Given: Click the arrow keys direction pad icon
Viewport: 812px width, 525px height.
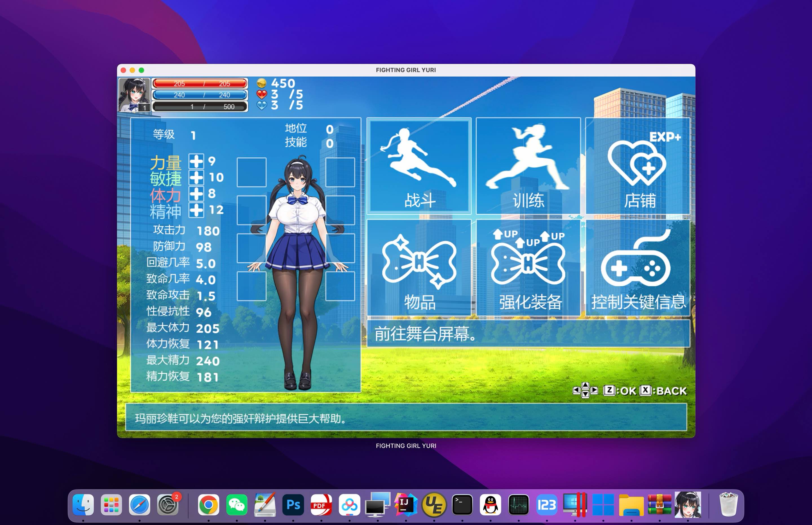Looking at the screenshot, I should point(585,390).
